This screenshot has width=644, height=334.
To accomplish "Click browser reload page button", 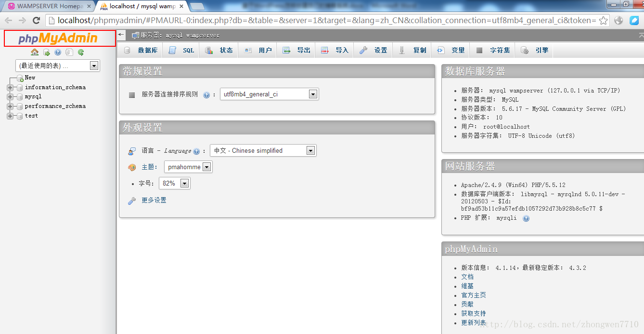I will tap(36, 20).
